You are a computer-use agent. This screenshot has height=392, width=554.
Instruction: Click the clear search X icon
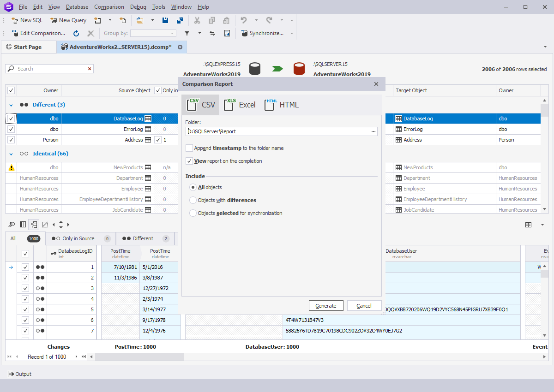point(90,69)
